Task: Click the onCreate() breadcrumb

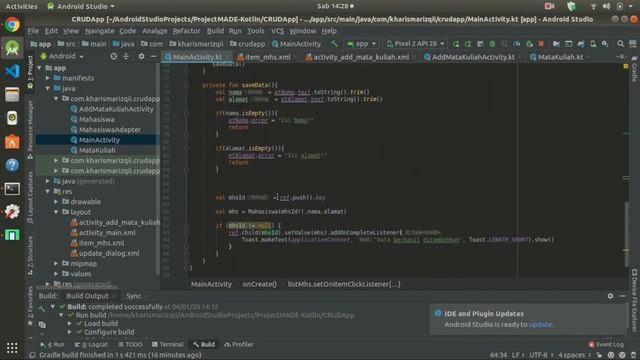Action: coord(260,284)
